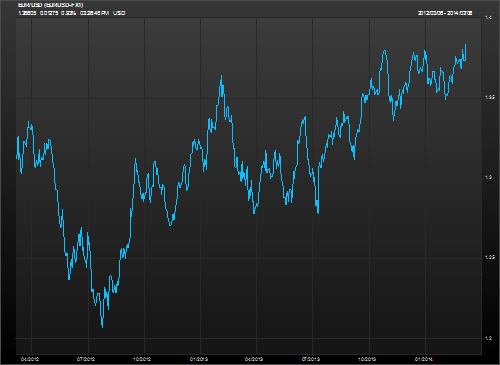Click the 01/2013 x-axis date label
This screenshot has height=365, width=500.
point(199,359)
